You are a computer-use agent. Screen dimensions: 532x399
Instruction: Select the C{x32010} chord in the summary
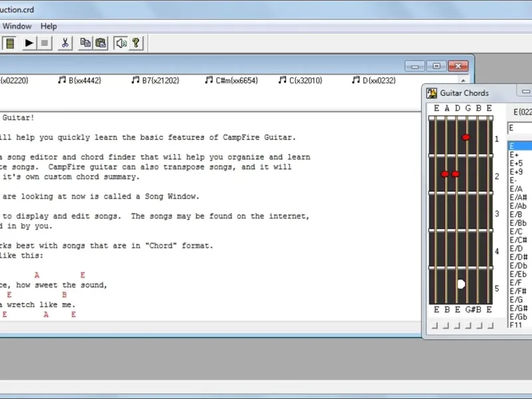pos(301,80)
